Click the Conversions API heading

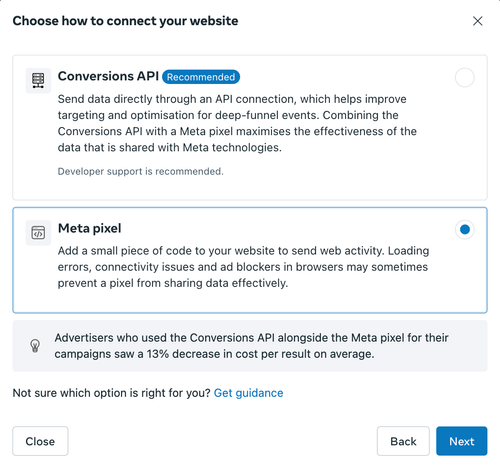pos(108,76)
